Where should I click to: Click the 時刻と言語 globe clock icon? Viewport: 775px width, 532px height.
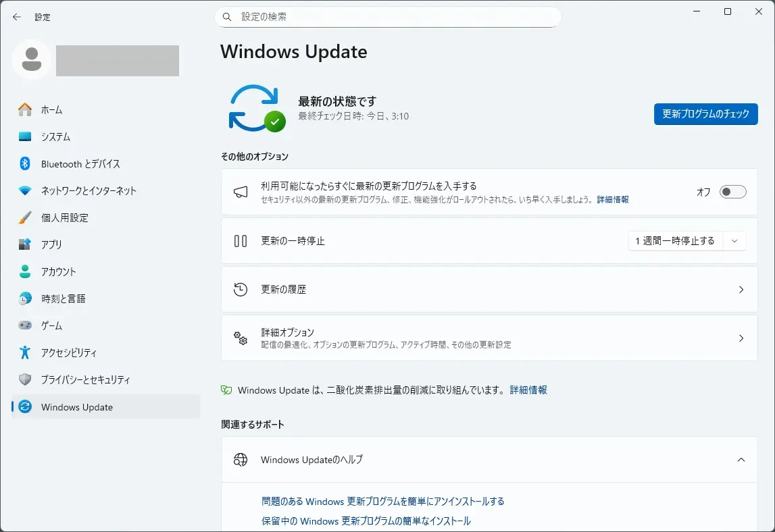coord(25,298)
